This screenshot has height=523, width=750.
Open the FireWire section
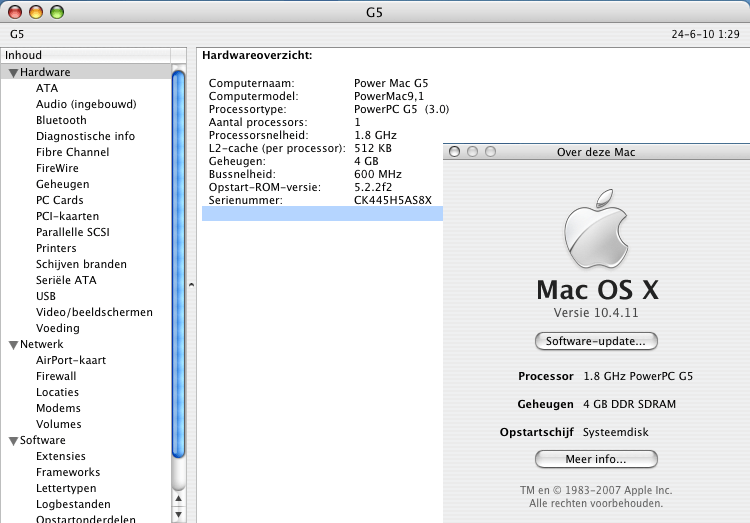[57, 168]
